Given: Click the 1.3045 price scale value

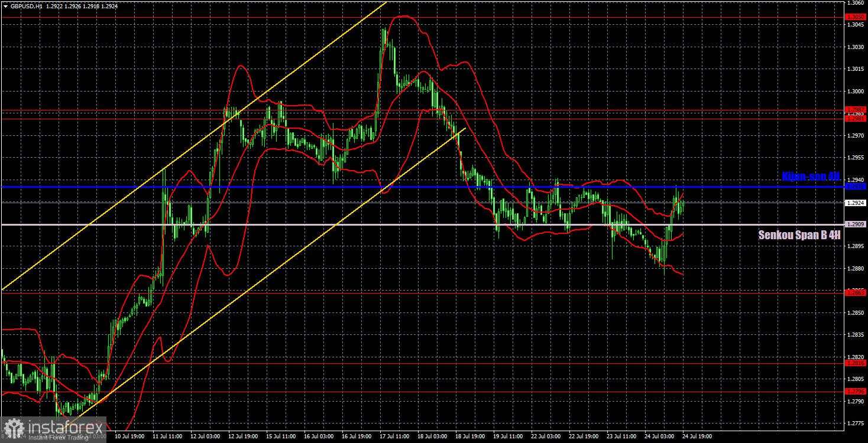Looking at the screenshot, I should coord(856,25).
